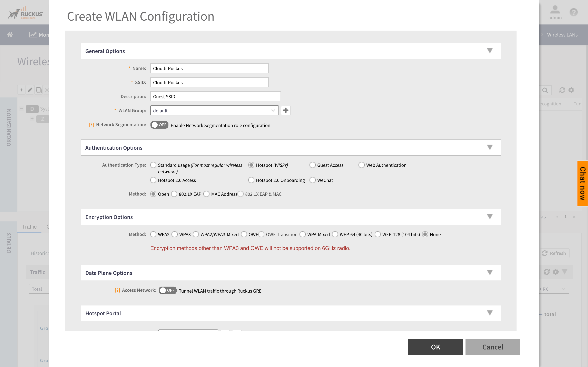The image size is (588, 367).
Task: Click the plus icon next to WLAN Group
Action: pos(286,111)
